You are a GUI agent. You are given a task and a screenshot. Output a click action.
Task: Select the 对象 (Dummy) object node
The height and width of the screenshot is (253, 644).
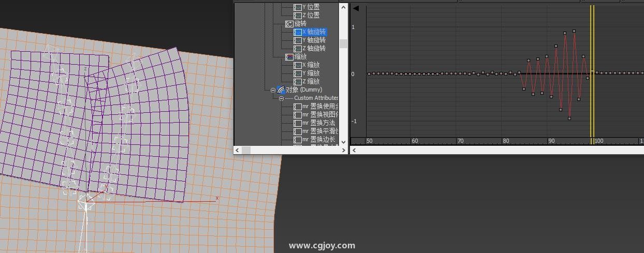coord(304,90)
